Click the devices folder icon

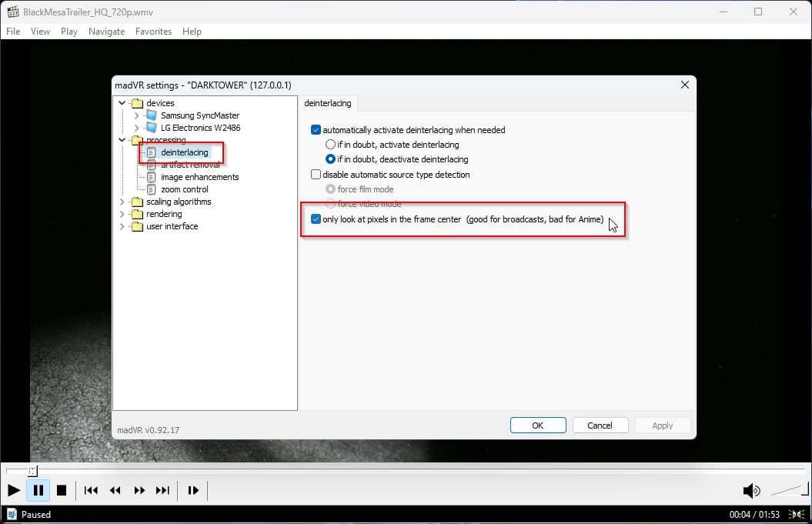pyautogui.click(x=137, y=103)
